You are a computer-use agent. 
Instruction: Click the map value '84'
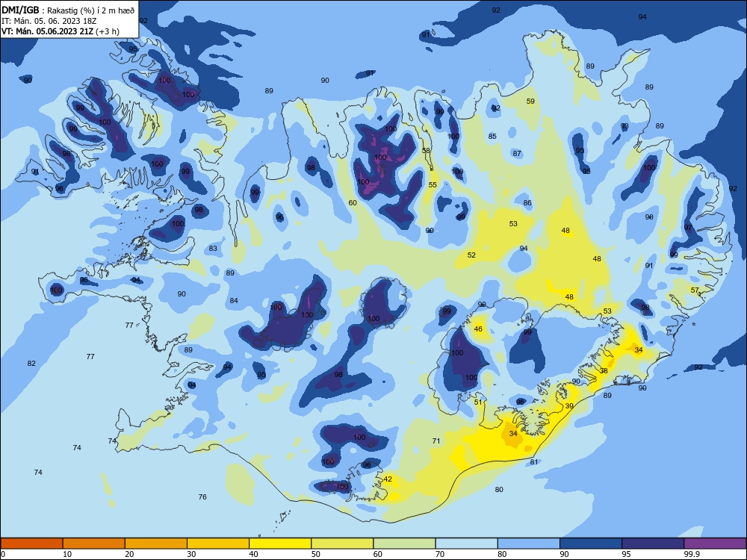pos(234,300)
